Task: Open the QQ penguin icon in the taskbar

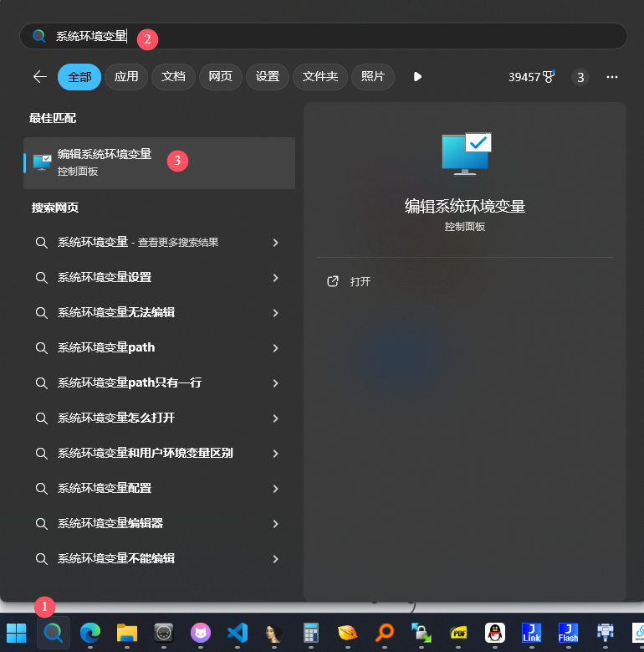Action: tap(494, 632)
